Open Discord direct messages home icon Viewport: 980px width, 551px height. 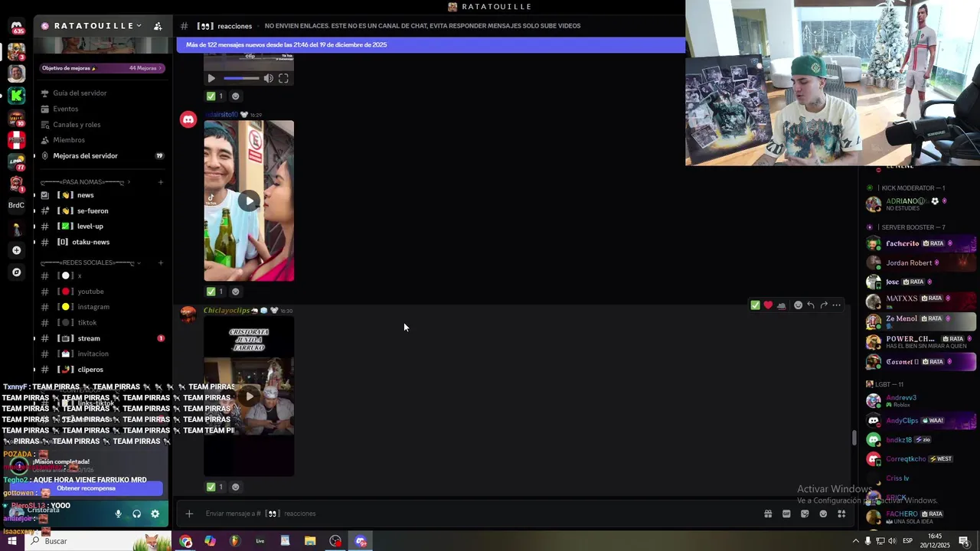[x=16, y=26]
